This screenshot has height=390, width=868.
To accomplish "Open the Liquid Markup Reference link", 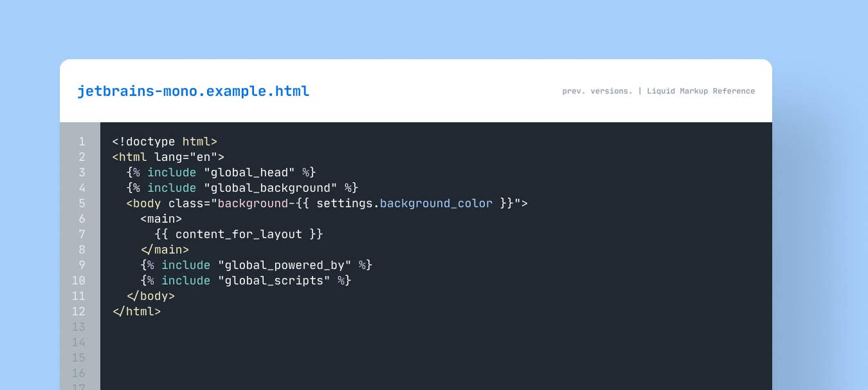I will pos(701,91).
